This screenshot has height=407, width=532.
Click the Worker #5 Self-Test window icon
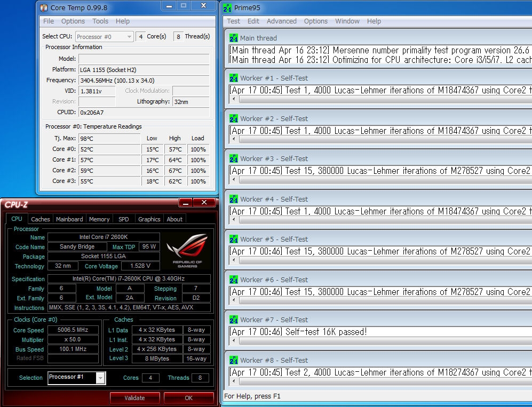233,239
